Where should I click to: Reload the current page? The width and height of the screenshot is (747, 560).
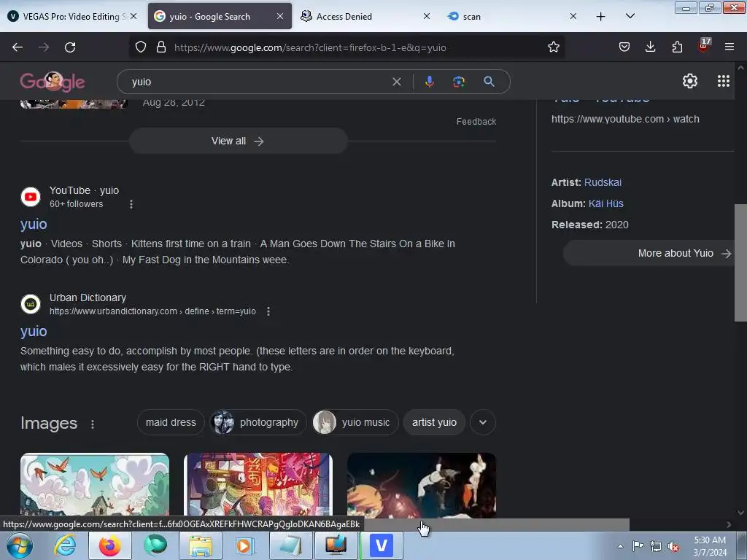click(x=70, y=47)
